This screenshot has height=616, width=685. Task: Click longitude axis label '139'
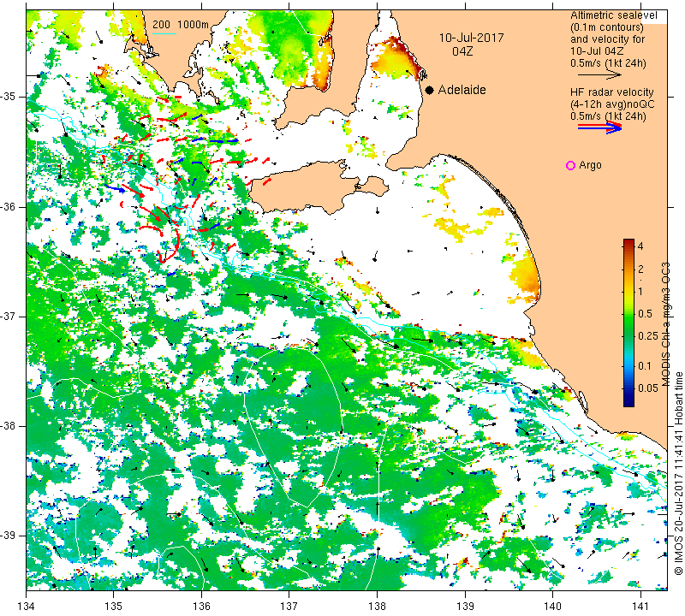465,607
